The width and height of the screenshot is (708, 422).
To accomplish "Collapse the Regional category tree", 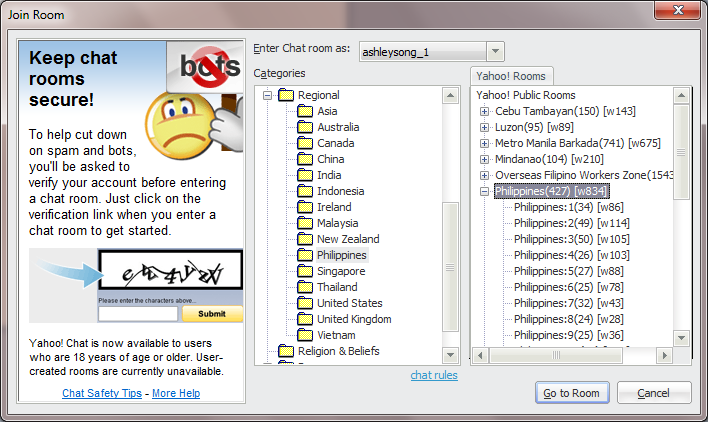I will (x=267, y=95).
